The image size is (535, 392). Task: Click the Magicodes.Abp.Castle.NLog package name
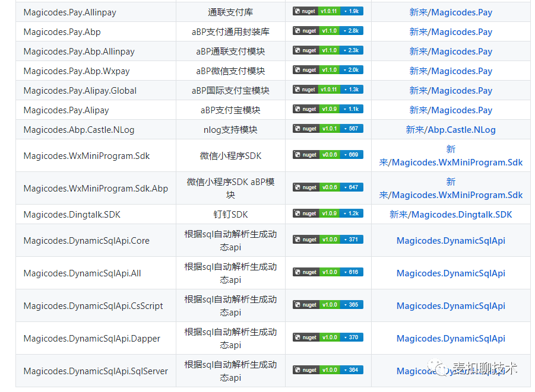(x=79, y=130)
